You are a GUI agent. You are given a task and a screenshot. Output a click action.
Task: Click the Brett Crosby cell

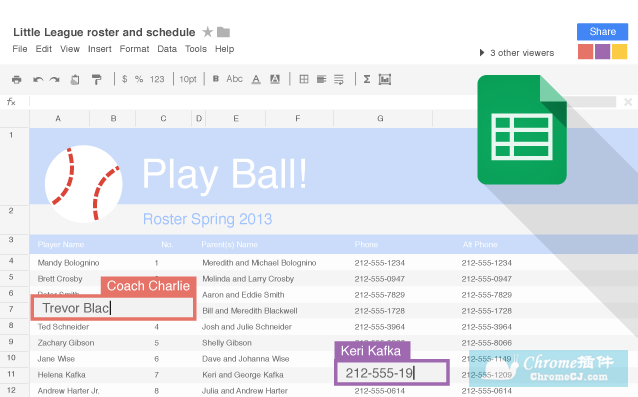click(60, 279)
